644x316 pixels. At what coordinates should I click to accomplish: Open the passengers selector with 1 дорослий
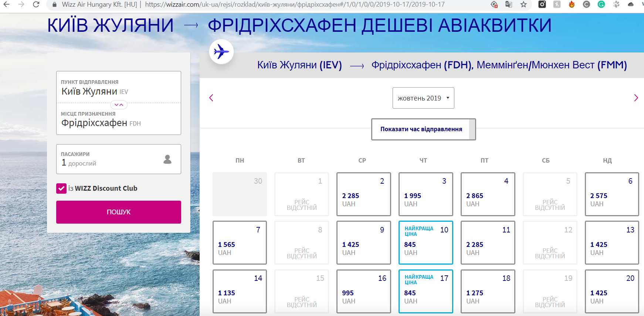pyautogui.click(x=118, y=159)
